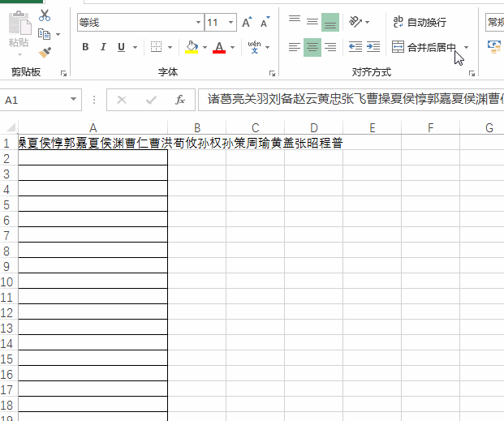This screenshot has width=504, height=421.
Task: Select column F header
Action: [x=431, y=128]
